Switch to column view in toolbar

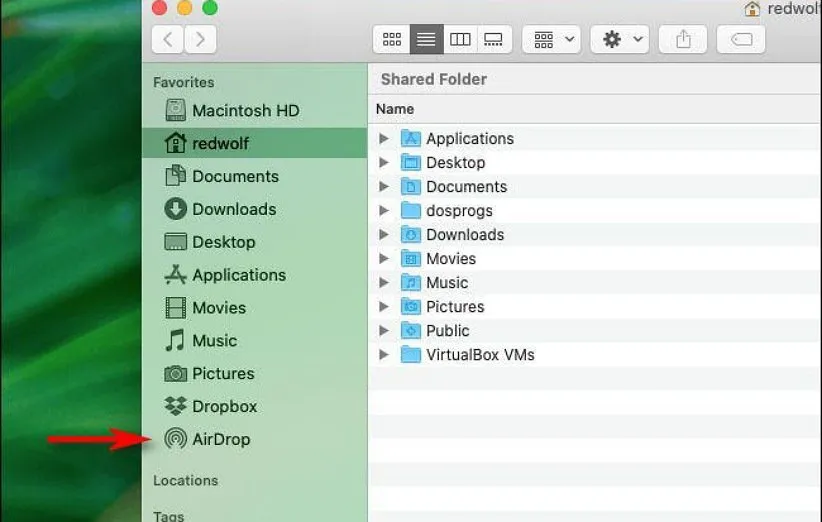(x=460, y=39)
